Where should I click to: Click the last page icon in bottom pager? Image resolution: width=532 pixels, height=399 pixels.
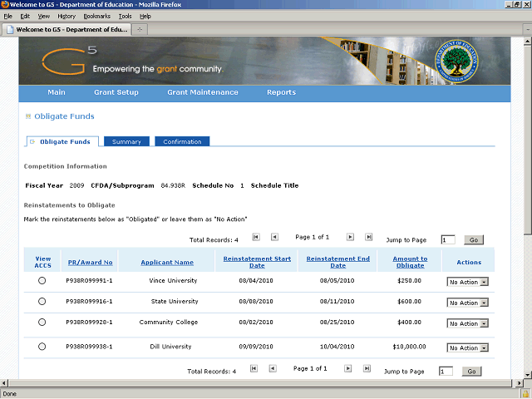click(x=367, y=368)
